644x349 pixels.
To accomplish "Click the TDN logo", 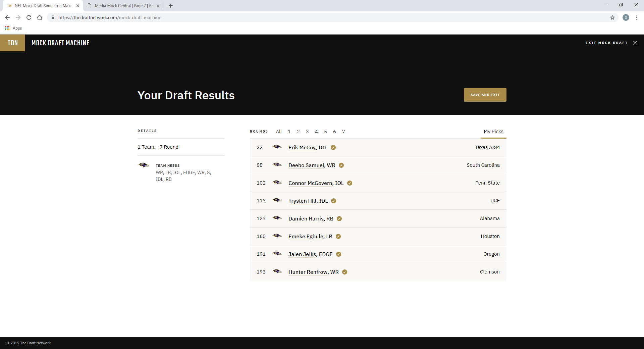I will (x=12, y=43).
